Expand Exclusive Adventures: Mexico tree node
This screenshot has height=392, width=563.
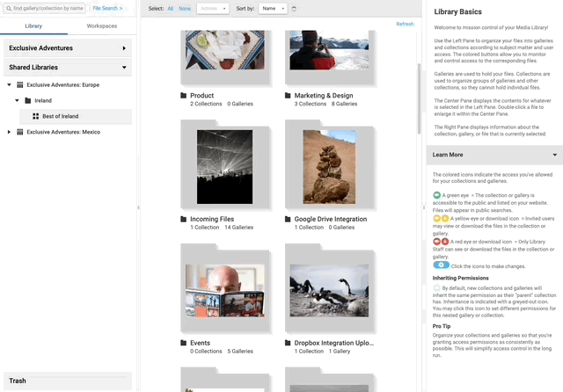click(x=9, y=132)
